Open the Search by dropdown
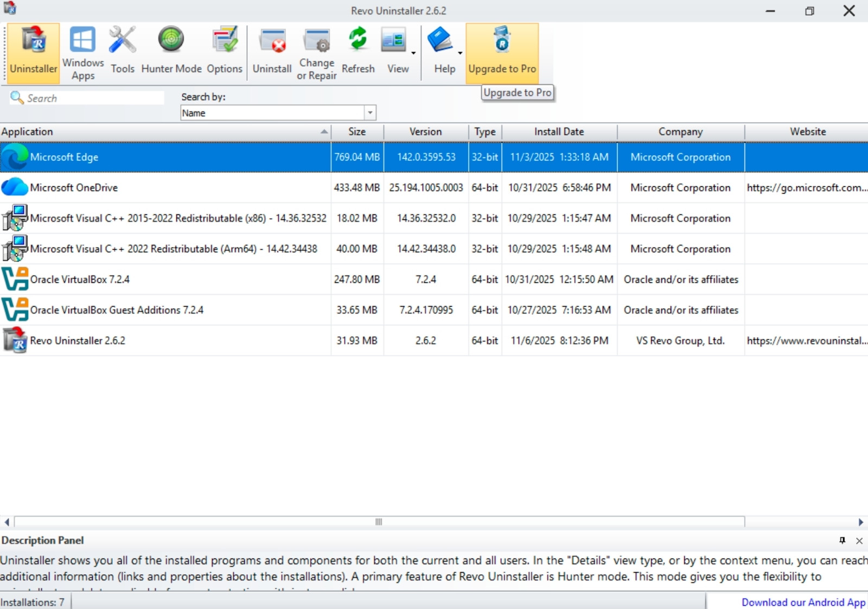 pos(370,113)
